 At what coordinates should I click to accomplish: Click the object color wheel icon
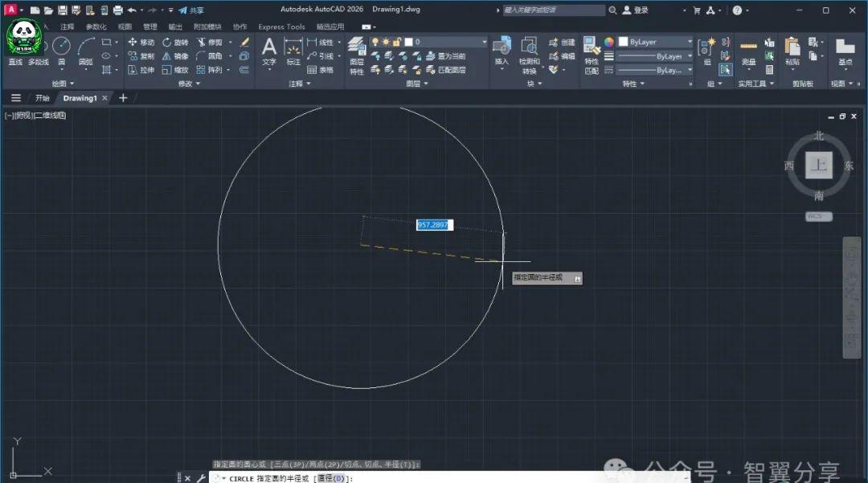point(609,42)
